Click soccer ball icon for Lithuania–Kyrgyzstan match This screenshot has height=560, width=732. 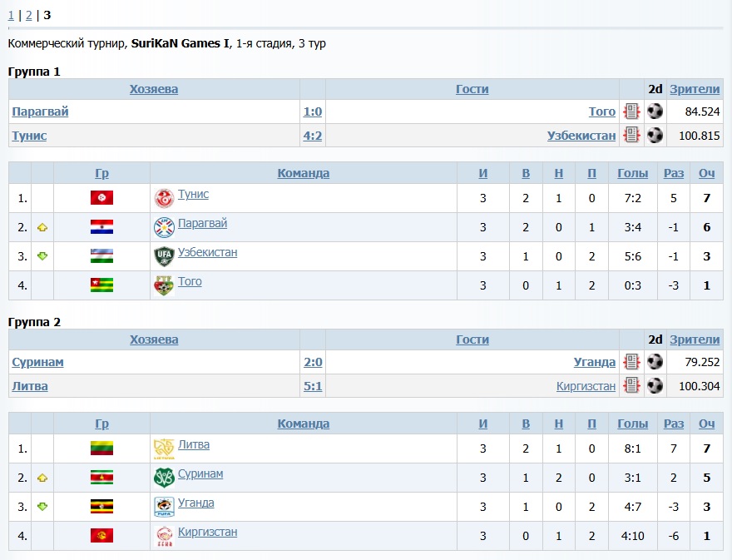[655, 386]
